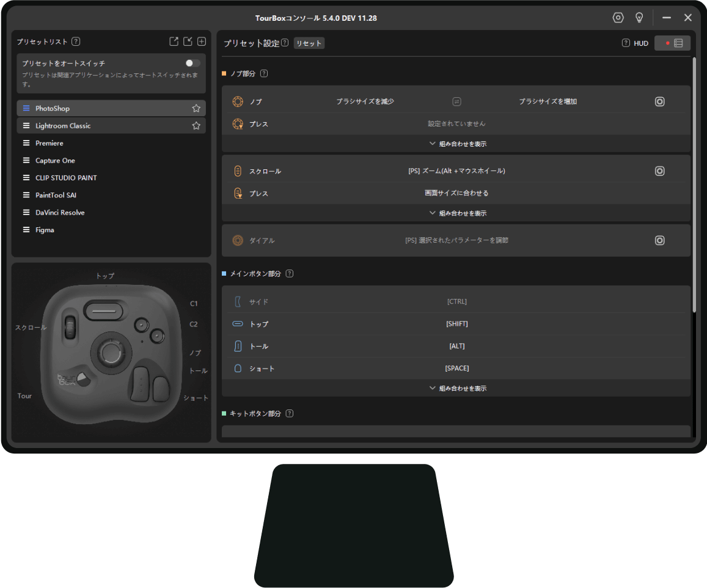Click the swap icon between brush size actions
The width and height of the screenshot is (707, 588).
point(456,101)
